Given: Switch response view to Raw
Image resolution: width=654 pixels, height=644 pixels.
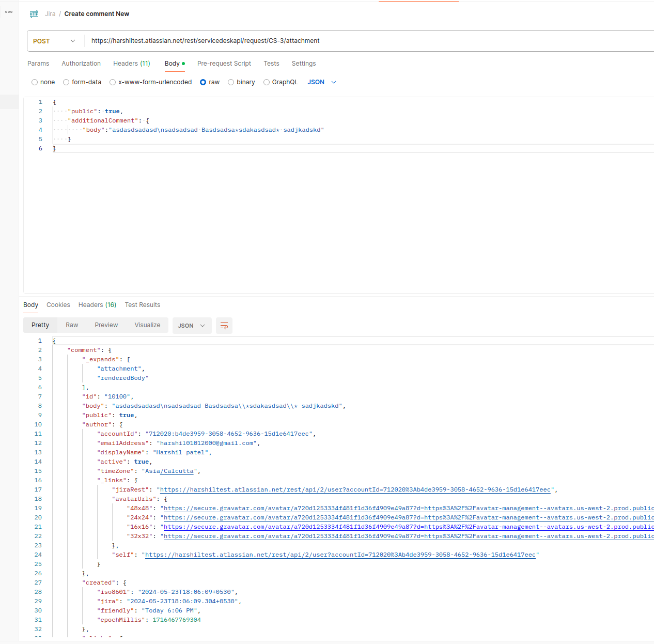Looking at the screenshot, I should coord(72,325).
